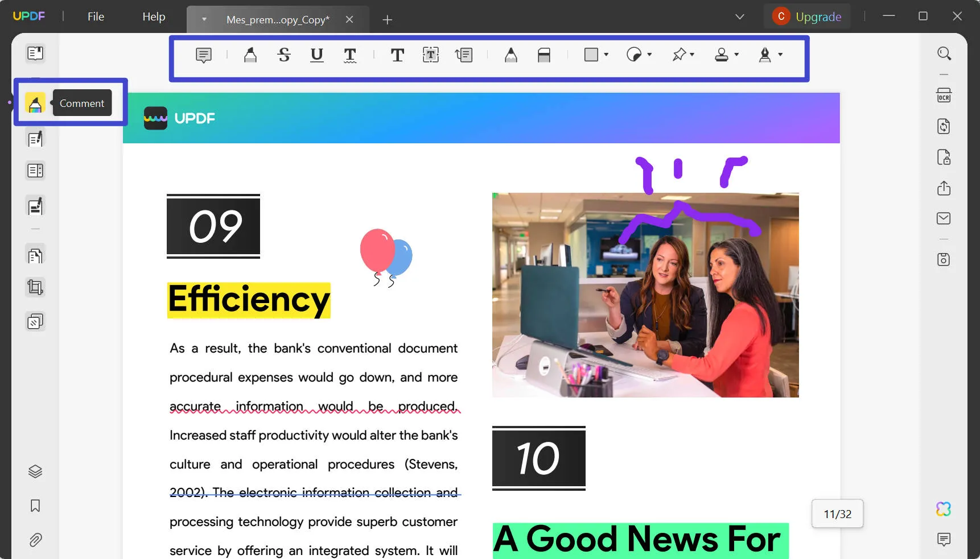Add a new tab
Screen dimensions: 980x559
tap(388, 20)
